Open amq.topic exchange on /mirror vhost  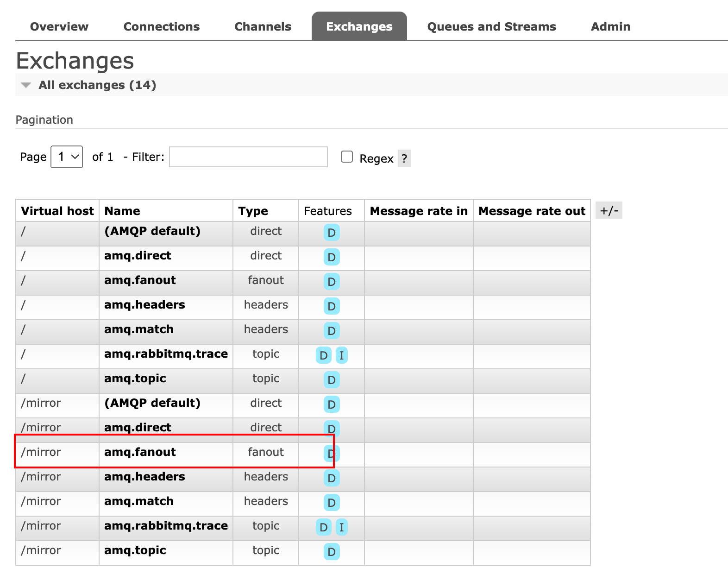click(135, 550)
